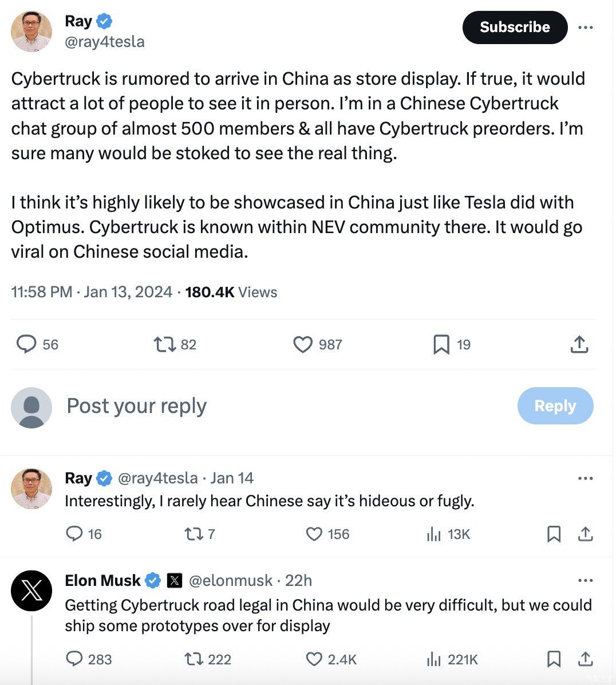The width and height of the screenshot is (616, 685).
Task: Bookmark Elon Musk's reply
Action: pos(554,659)
